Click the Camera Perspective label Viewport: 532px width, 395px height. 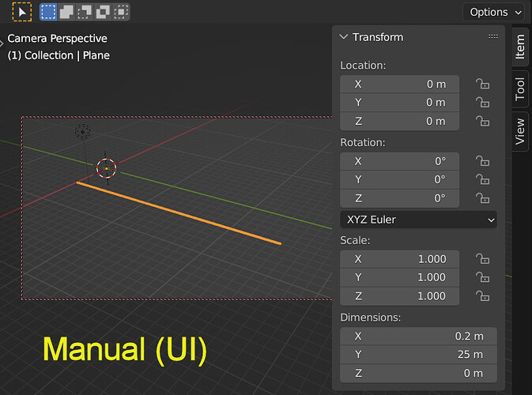[58, 38]
